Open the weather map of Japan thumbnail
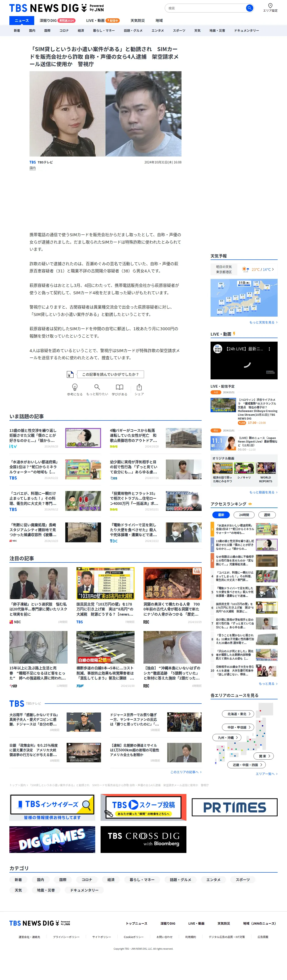 (244, 297)
